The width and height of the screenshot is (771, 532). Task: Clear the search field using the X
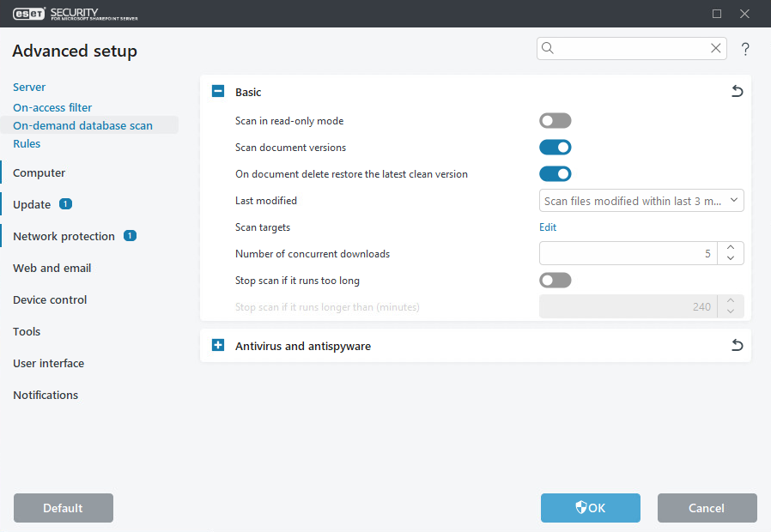pyautogui.click(x=715, y=48)
